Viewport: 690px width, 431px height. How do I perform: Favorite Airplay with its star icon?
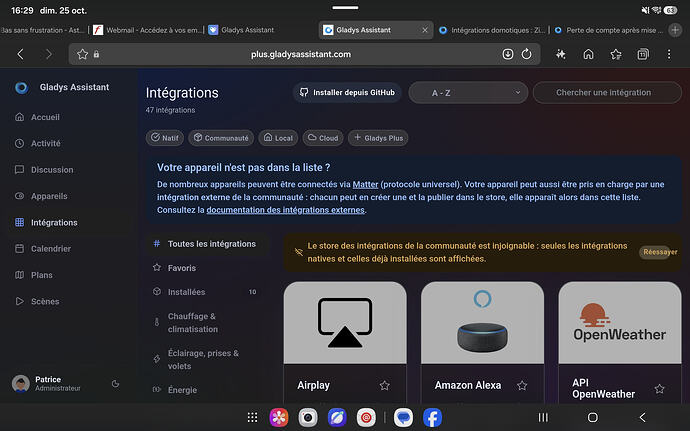(385, 386)
